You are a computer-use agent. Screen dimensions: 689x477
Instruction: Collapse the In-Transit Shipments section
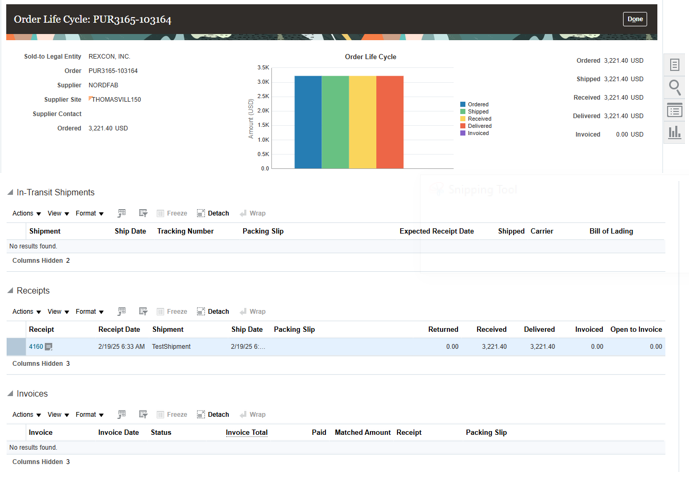point(10,192)
